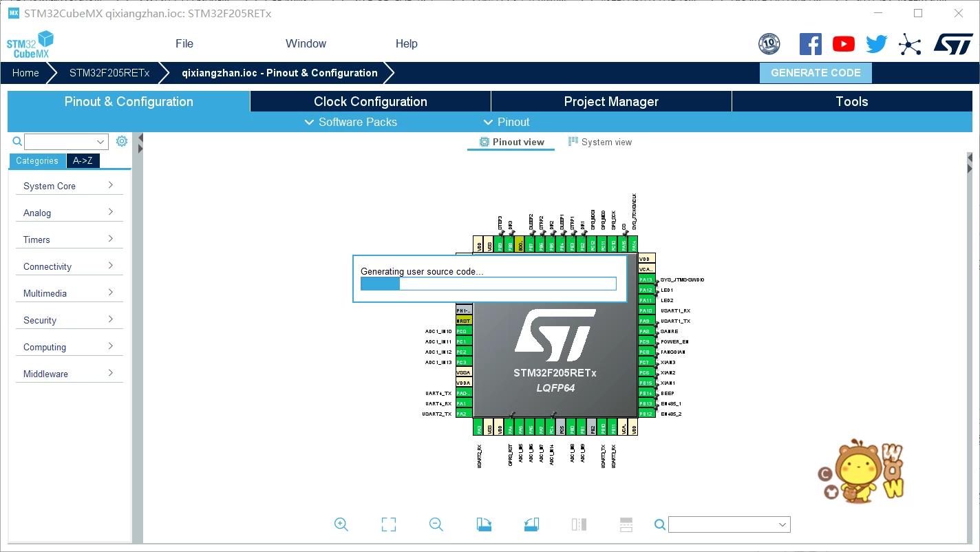Open the Software Packs dropdown
The height and width of the screenshot is (552, 980).
point(351,122)
